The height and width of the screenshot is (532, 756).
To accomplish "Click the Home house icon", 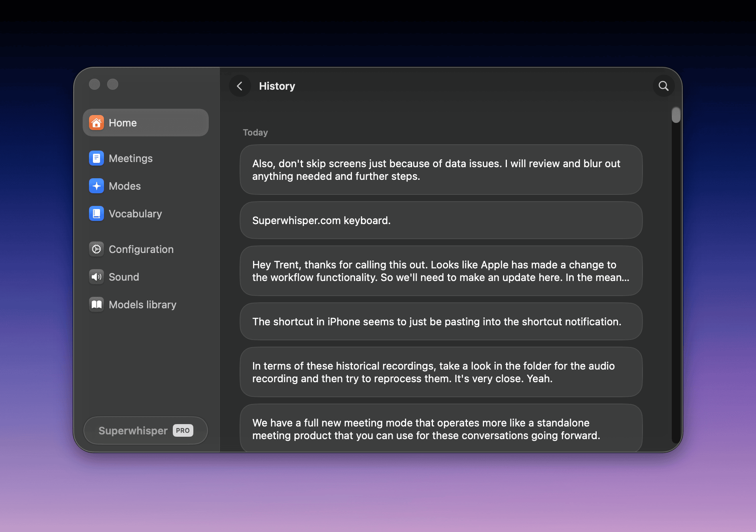I will pos(96,123).
